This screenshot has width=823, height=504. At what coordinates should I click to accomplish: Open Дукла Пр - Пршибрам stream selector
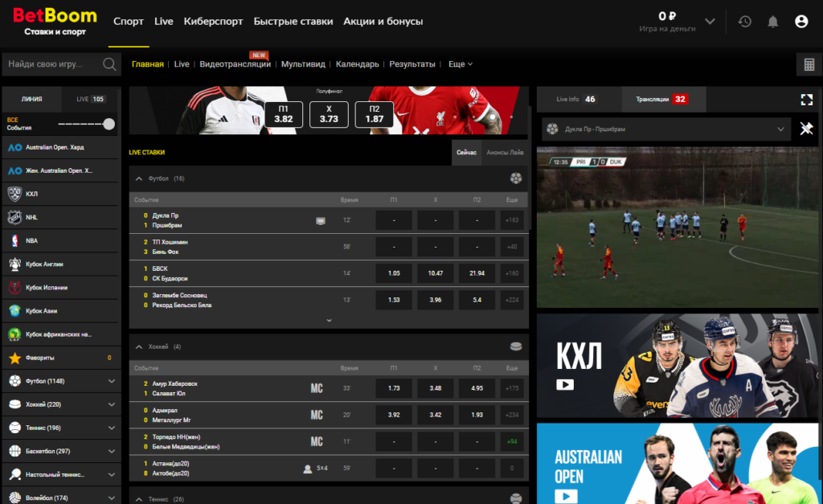(x=666, y=129)
